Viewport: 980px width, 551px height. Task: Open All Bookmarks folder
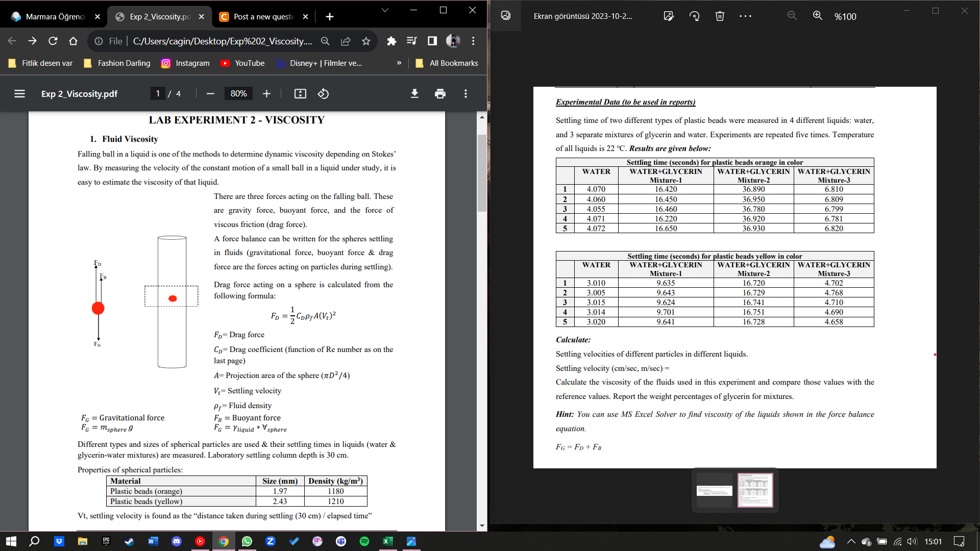[447, 63]
